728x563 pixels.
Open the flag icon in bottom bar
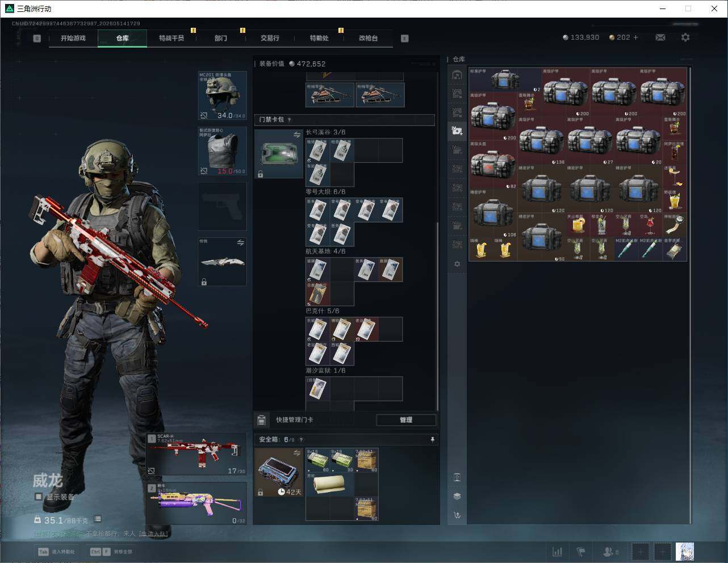[581, 552]
